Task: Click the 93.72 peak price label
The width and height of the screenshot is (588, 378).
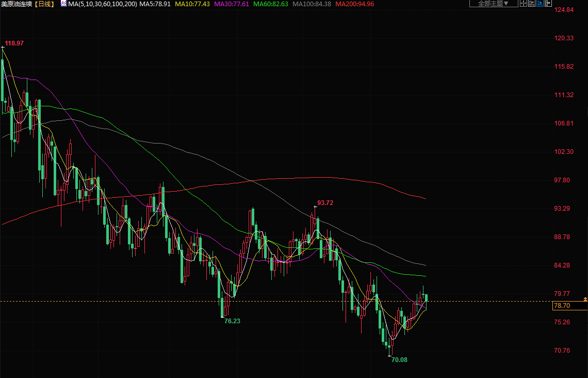Action: pos(325,203)
